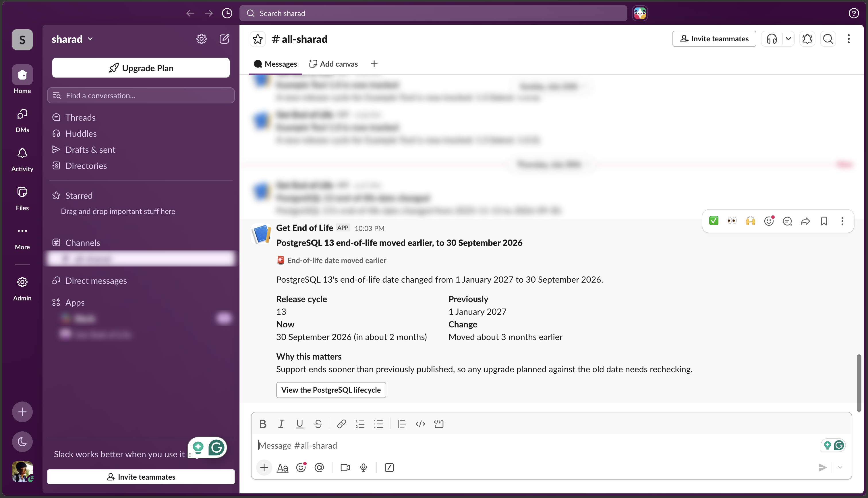Go back with the history back arrow
Viewport: 868px width, 498px height.
tap(190, 13)
